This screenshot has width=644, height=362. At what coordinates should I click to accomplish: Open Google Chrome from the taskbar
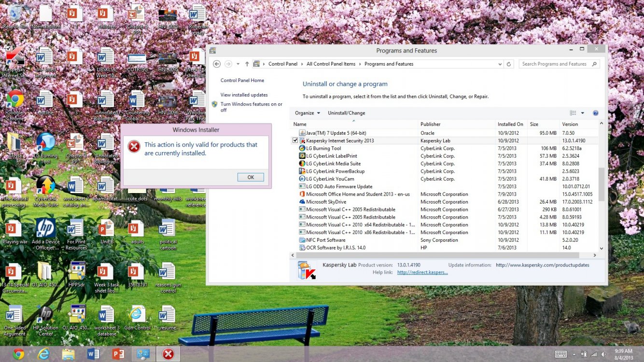click(19, 354)
